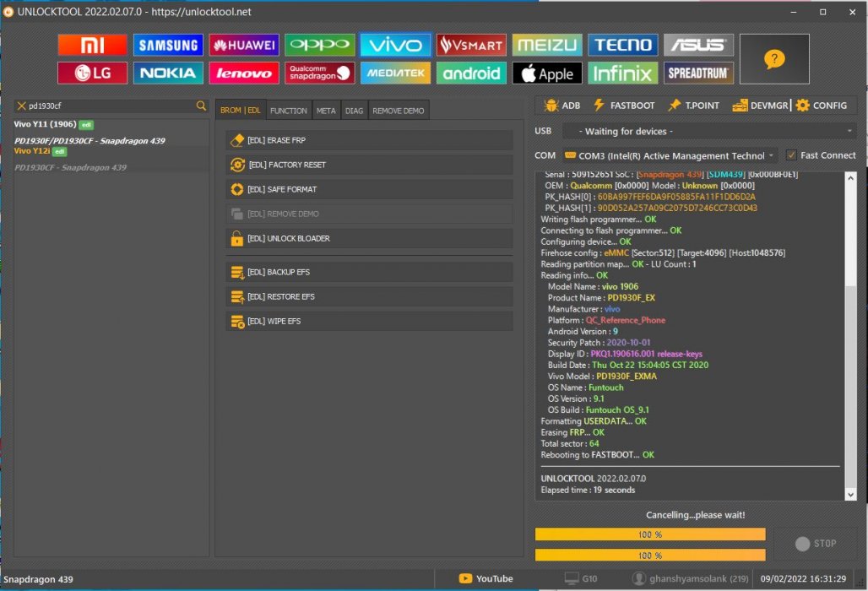Click the upper 100 % progress bar
This screenshot has height=591, width=868.
[650, 534]
